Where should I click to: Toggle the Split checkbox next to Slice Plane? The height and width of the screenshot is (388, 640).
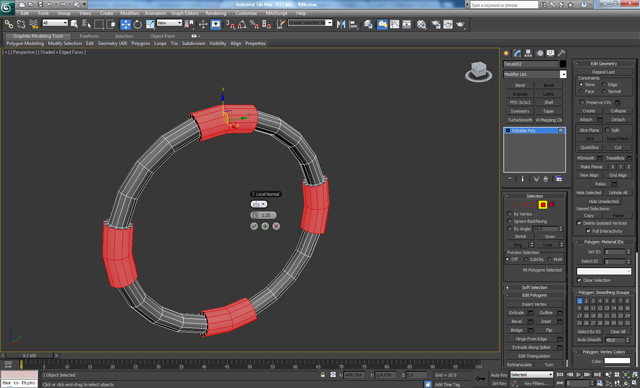click(607, 130)
